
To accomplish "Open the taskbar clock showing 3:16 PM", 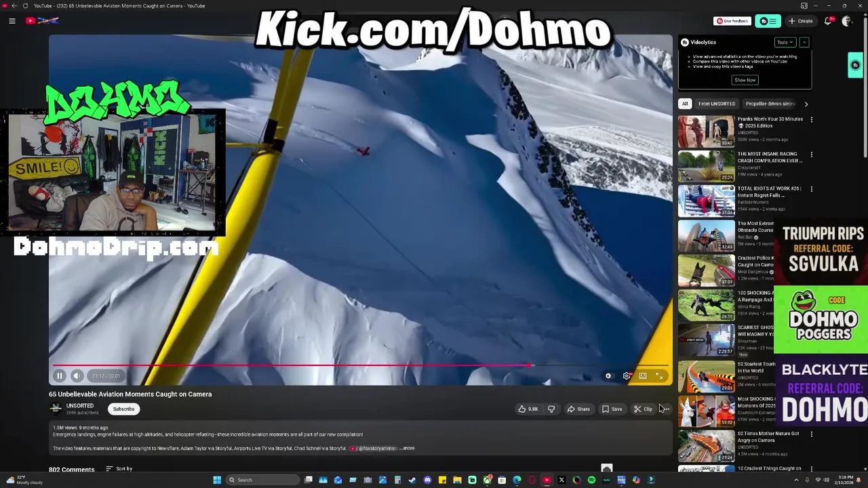I will click(845, 480).
